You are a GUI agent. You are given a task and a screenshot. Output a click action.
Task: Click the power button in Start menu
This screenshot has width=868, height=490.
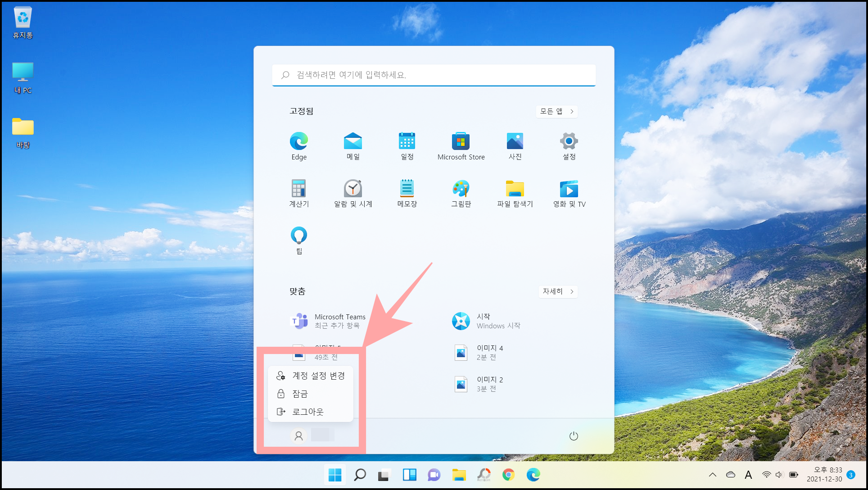573,436
